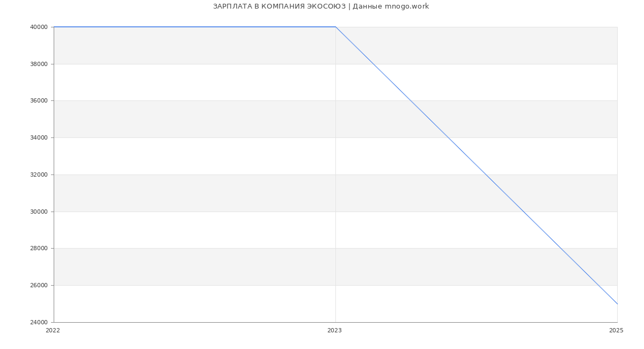Click the line's starting point at 2022
This screenshot has height=349, width=644.
tap(54, 27)
